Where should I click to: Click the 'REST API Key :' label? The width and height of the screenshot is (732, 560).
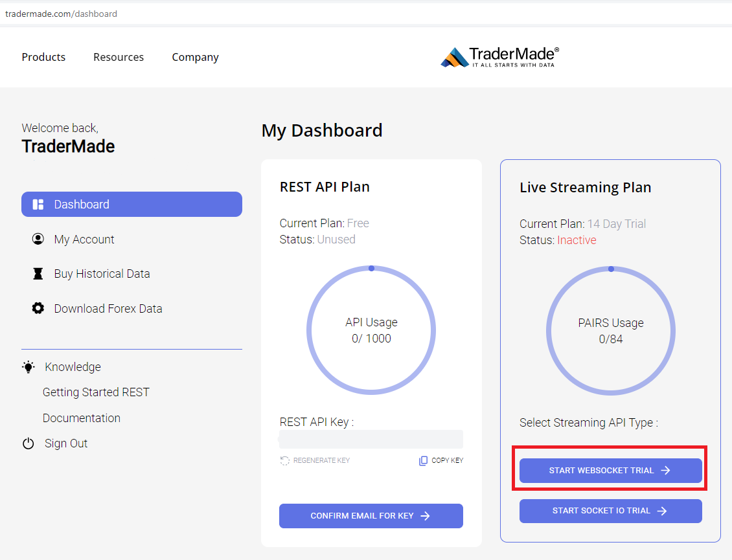pyautogui.click(x=317, y=422)
